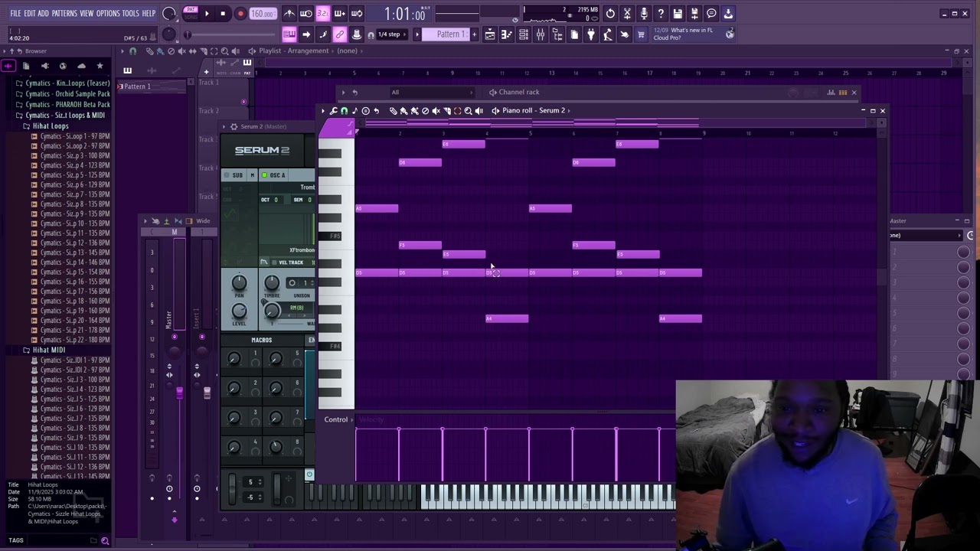980x551 pixels.
Task: Start playback with the Play button
Action: [207, 13]
